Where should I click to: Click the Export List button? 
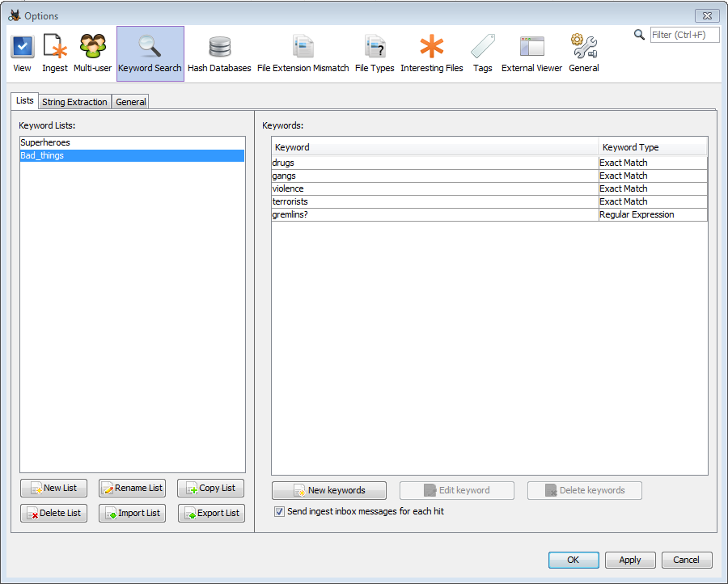[x=211, y=513]
